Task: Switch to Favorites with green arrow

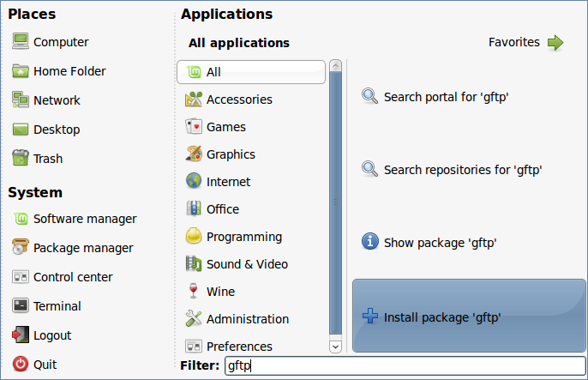Action: click(x=525, y=42)
